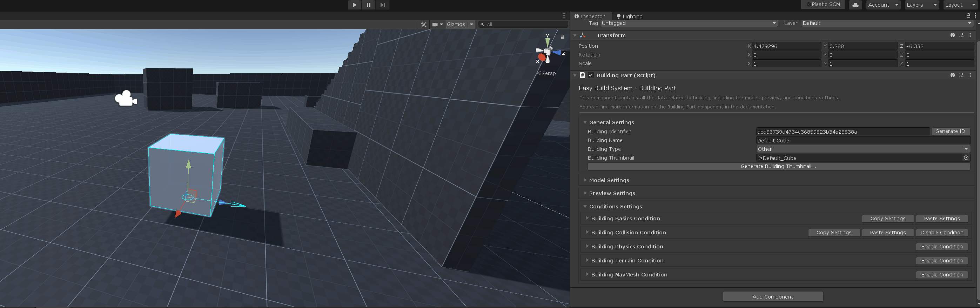Toggle the scene orientation gizmo lock
The width and height of the screenshot is (980, 308).
[562, 37]
